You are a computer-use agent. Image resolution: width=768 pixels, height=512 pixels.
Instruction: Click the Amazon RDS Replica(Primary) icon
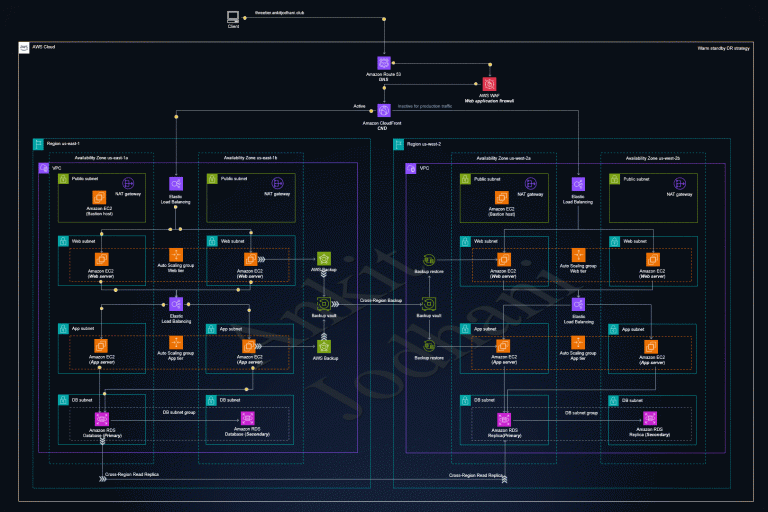tap(504, 419)
